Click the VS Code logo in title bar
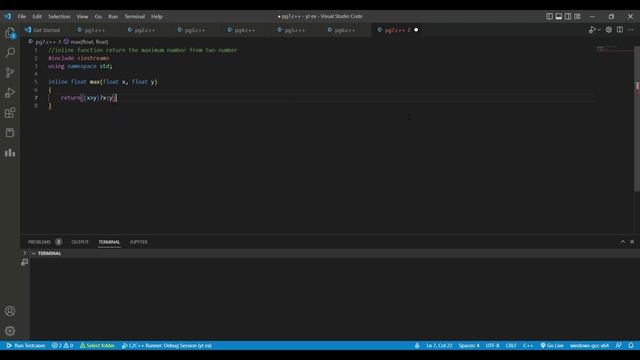The width and height of the screenshot is (640, 360). pos(7,16)
